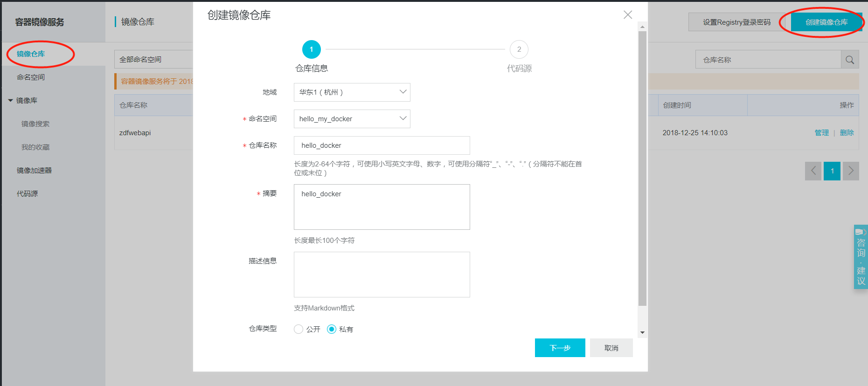Open the 命名空间 hello_my_docker dropdown
868x386 pixels.
click(x=352, y=119)
